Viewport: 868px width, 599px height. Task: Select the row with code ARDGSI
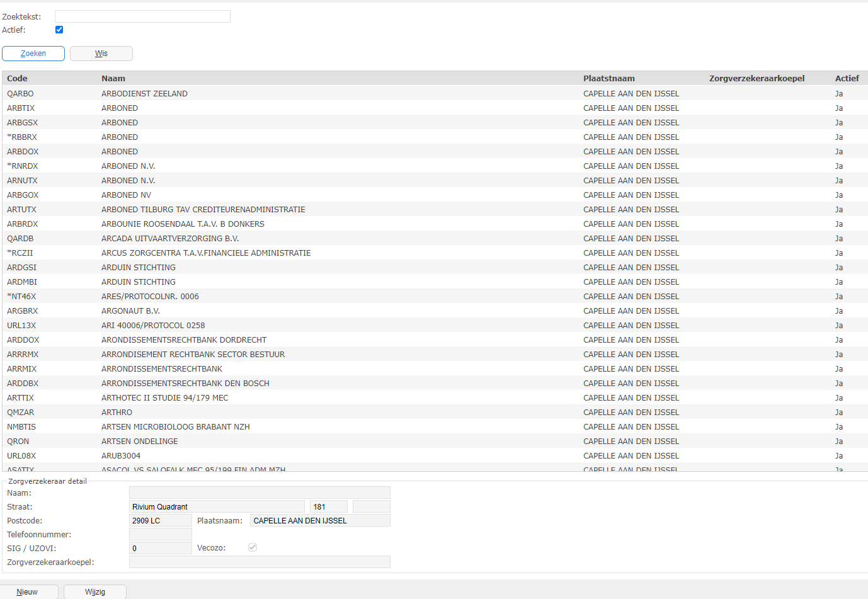pos(435,267)
